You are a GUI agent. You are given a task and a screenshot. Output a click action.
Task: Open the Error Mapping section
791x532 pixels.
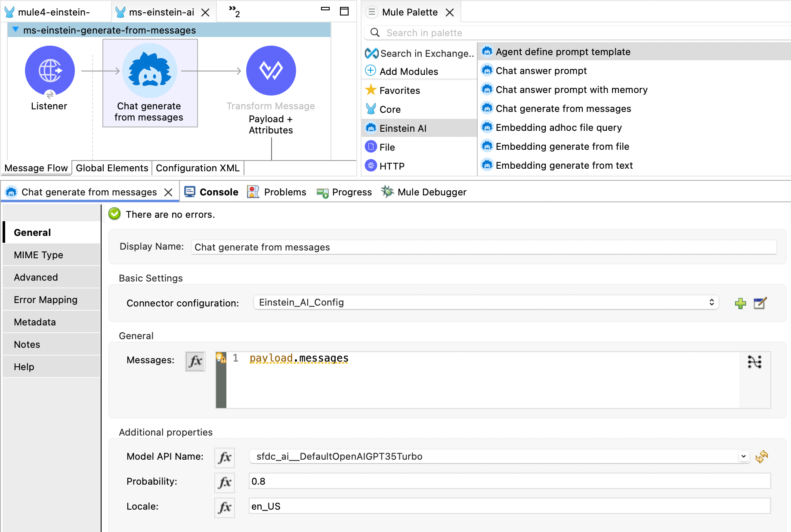pyautogui.click(x=52, y=300)
